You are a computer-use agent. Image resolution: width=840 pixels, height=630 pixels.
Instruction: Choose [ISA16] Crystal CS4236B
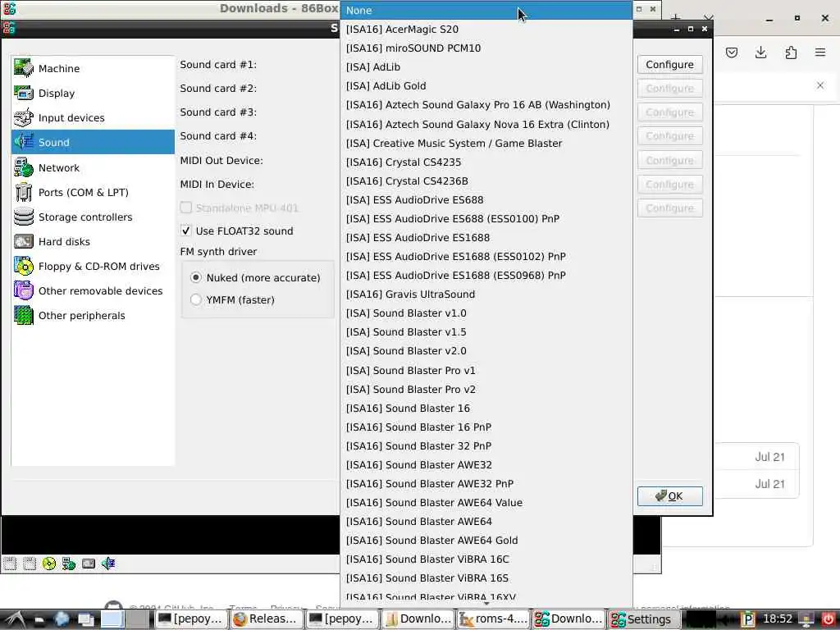pyautogui.click(x=486, y=180)
